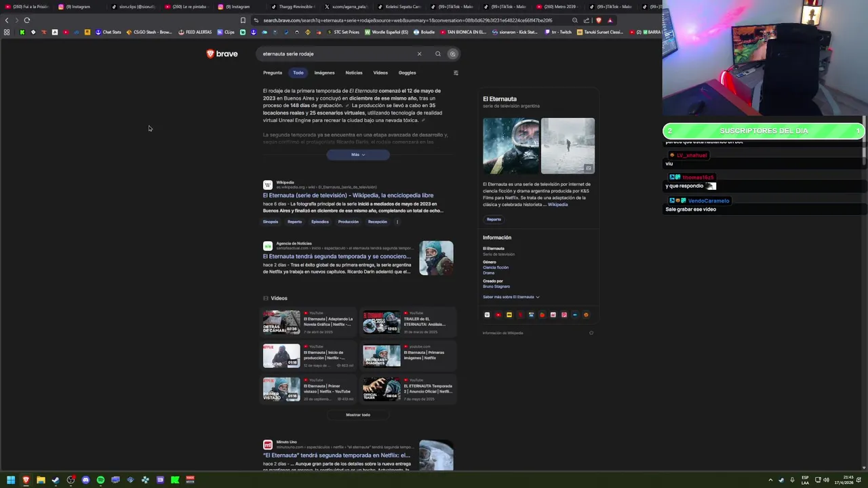This screenshot has width=868, height=488.
Task: Switch to '(260) Metro 2039' tab
Action: point(559,7)
